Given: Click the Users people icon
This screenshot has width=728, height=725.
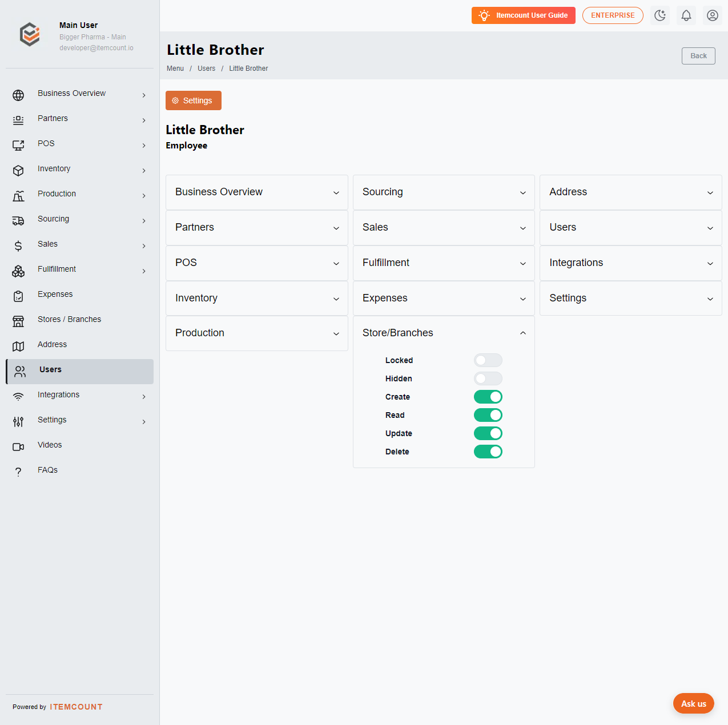Looking at the screenshot, I should (20, 372).
